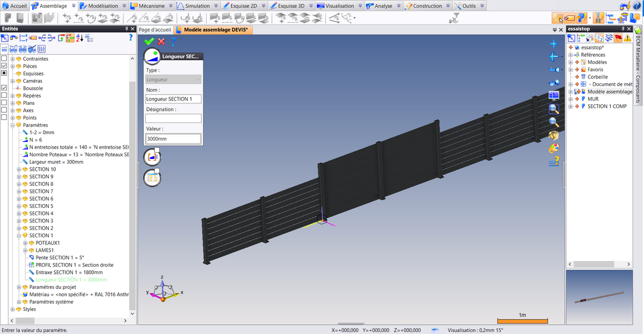This screenshot has width=644, height=334.
Task: Check the Axes visibility checkbox
Action: (x=4, y=110)
